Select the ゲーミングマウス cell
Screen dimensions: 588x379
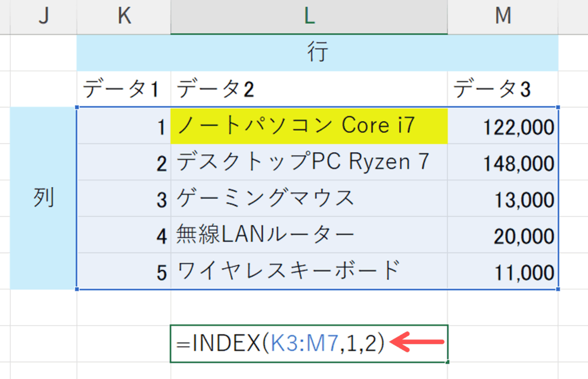[x=309, y=199]
